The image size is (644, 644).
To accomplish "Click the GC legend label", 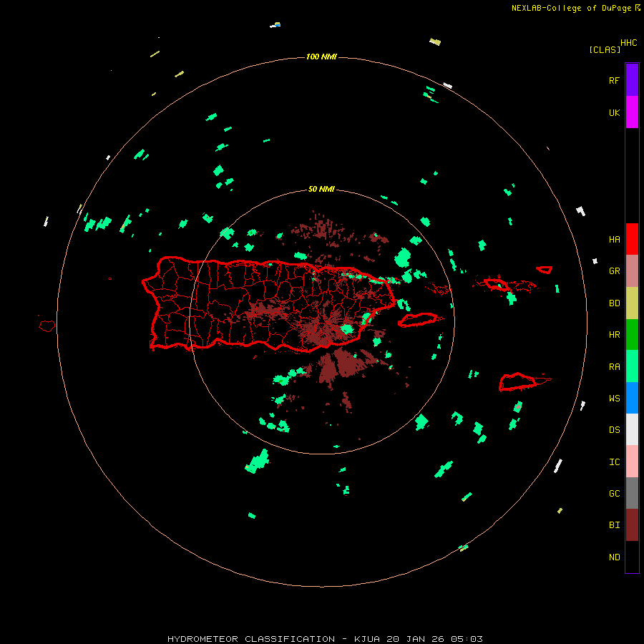I will tap(614, 493).
